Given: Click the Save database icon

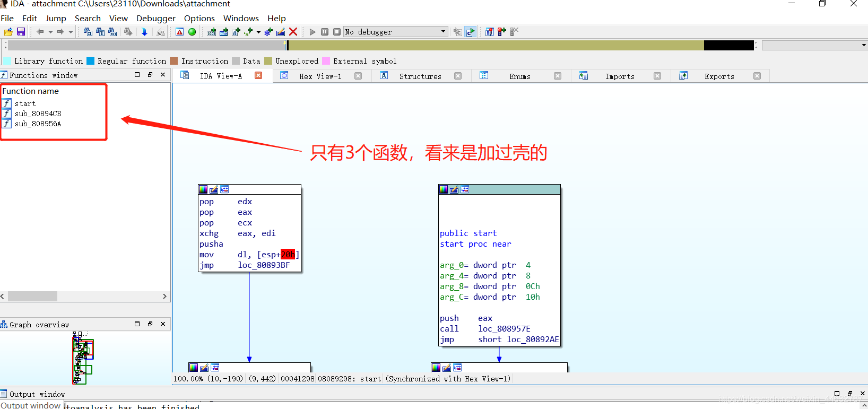Looking at the screenshot, I should pos(21,32).
